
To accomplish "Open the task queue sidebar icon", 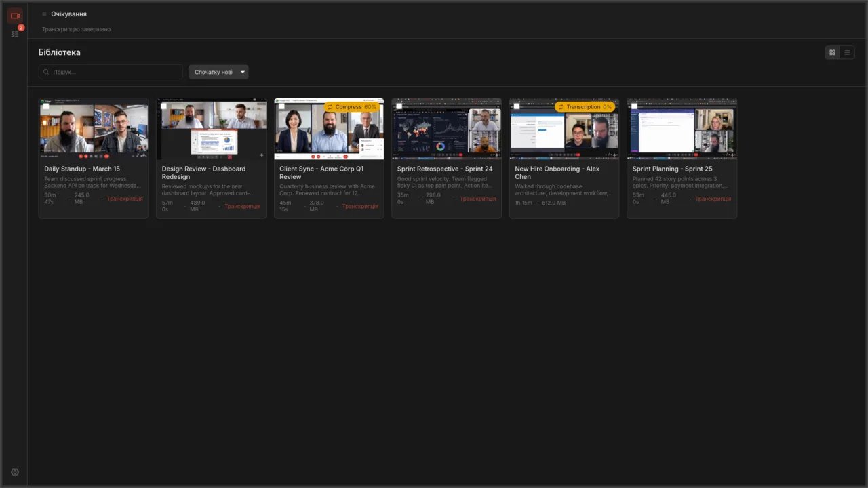I will (x=15, y=33).
